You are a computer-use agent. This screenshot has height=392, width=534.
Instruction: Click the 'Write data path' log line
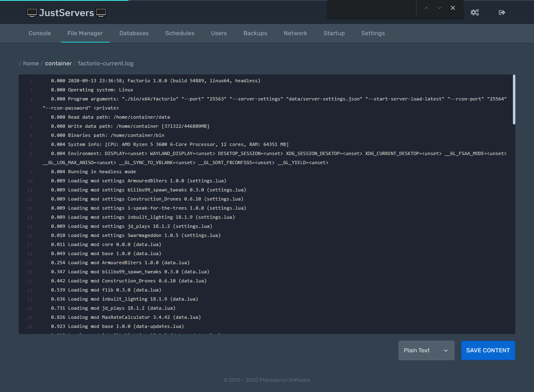(x=130, y=126)
